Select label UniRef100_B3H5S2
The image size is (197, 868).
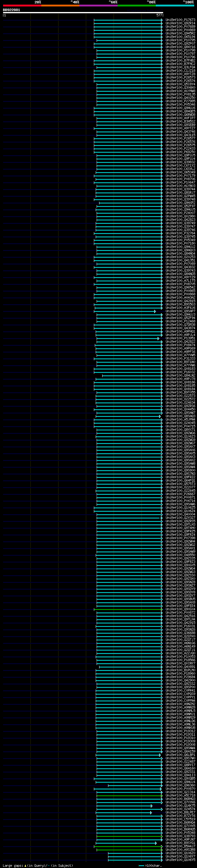point(180,122)
